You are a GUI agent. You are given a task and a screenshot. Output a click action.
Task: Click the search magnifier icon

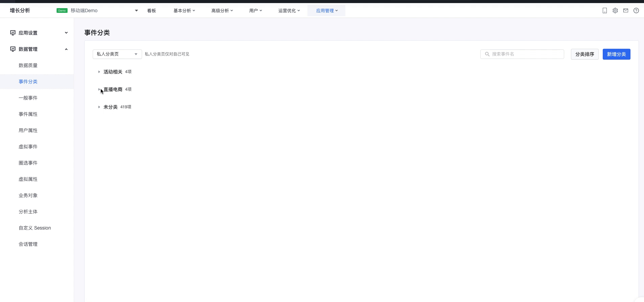pyautogui.click(x=487, y=54)
